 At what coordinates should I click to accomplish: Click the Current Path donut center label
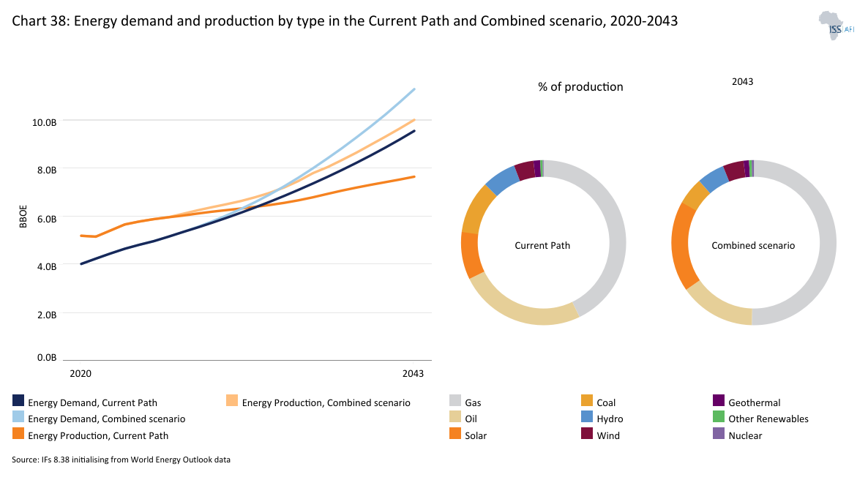542,245
